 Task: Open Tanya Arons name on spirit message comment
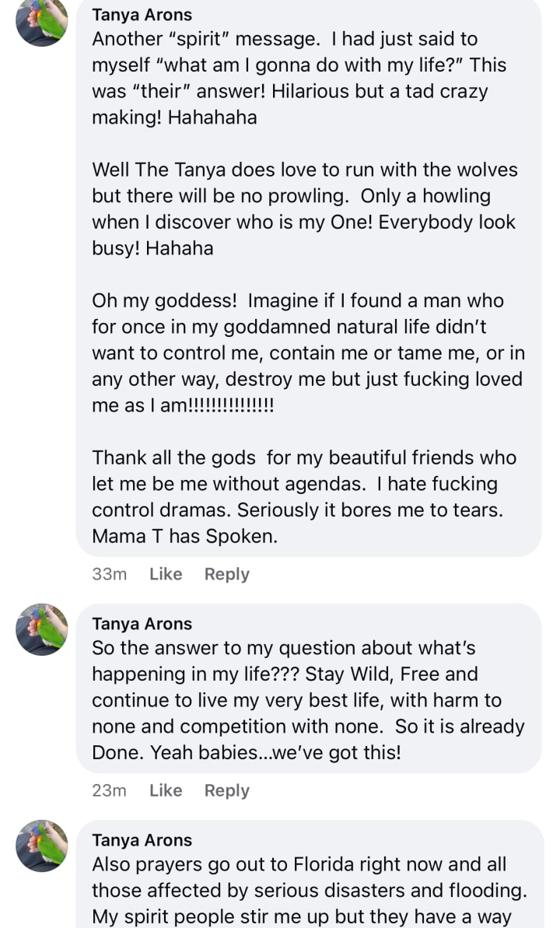(x=142, y=15)
